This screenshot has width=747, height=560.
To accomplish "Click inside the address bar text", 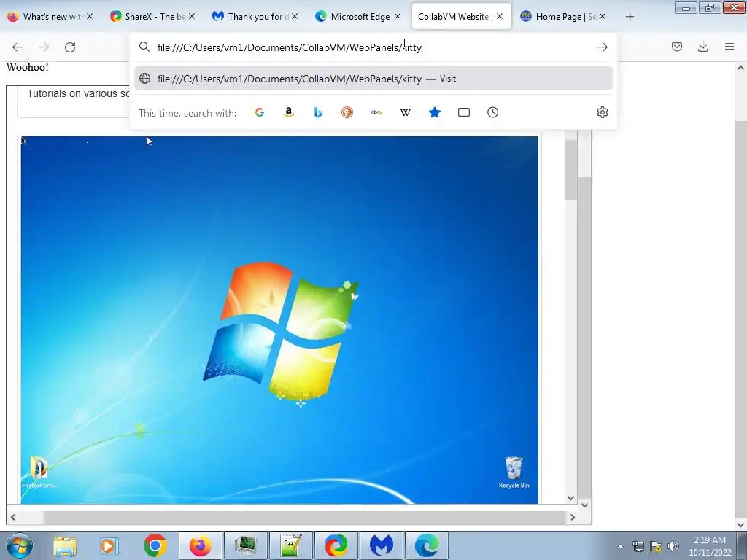I will point(290,47).
